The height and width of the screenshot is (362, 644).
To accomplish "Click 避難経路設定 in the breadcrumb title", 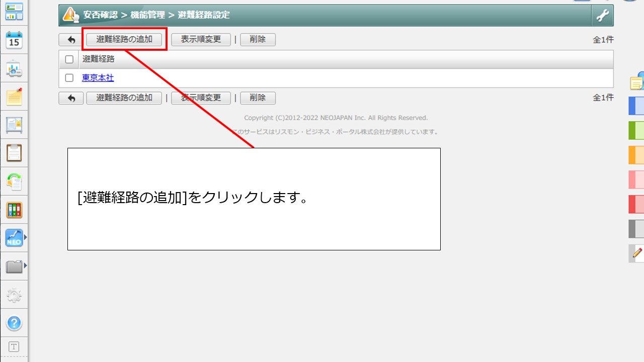I will pos(204,15).
